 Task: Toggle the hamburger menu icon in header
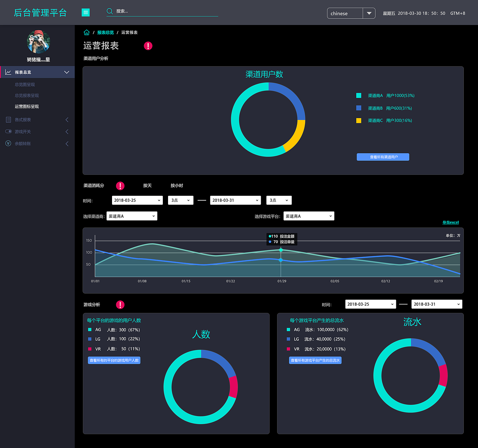tap(86, 13)
